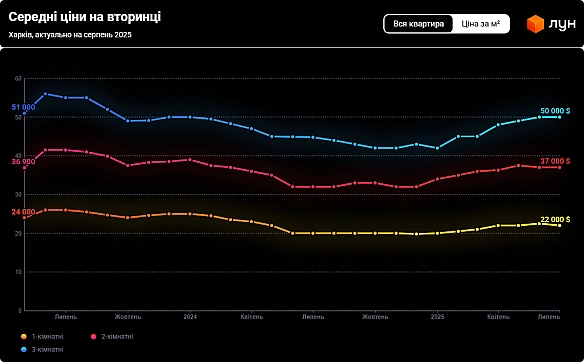Click the first Жовтень x-axis label

(128, 317)
